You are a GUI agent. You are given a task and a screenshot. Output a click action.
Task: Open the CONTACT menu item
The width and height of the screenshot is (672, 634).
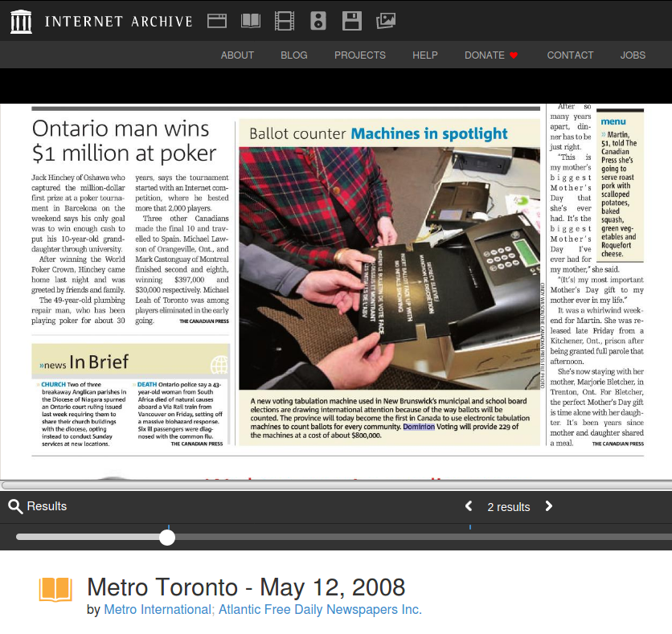[x=571, y=55]
